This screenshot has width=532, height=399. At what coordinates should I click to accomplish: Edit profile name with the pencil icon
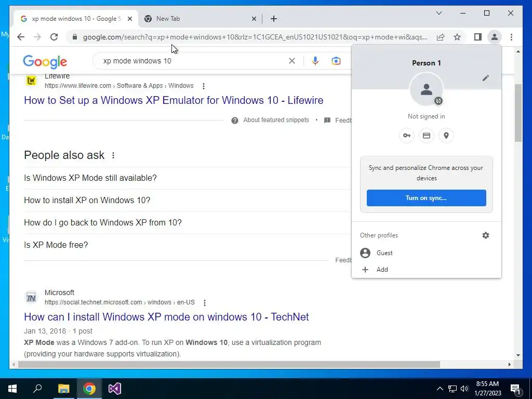point(486,78)
